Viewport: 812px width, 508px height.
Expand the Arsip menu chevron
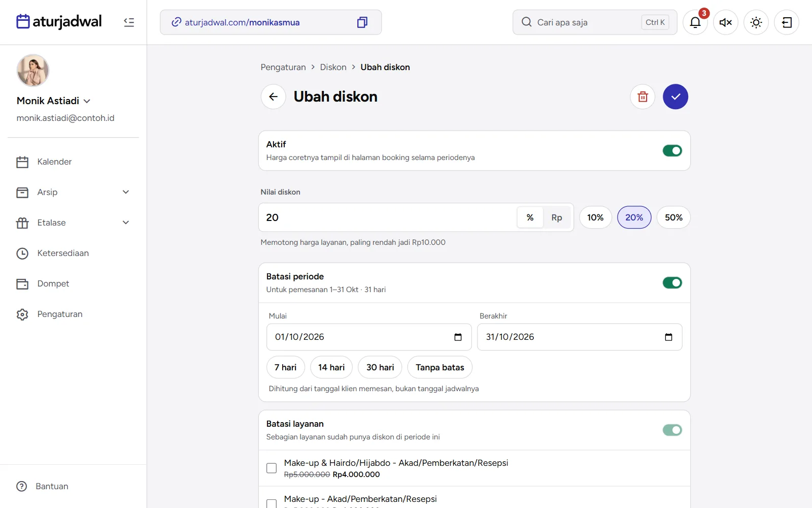click(126, 192)
